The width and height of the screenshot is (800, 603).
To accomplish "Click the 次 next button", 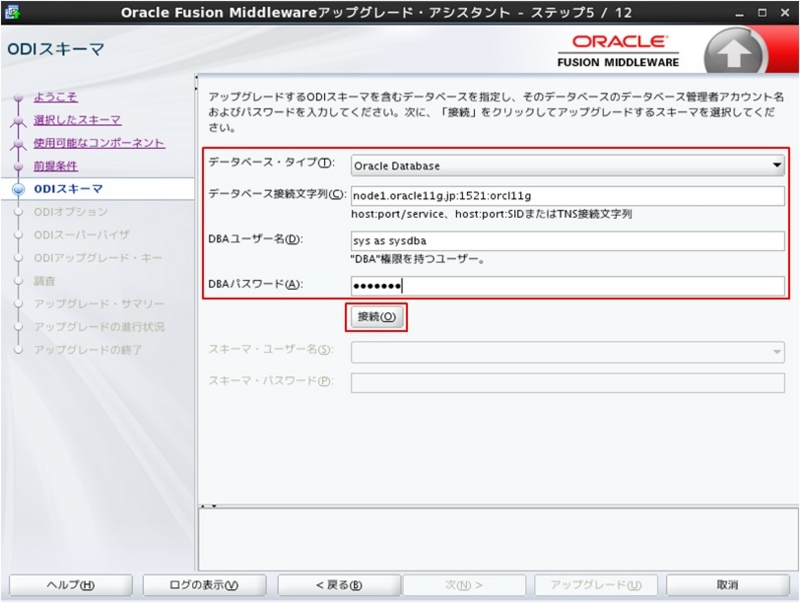I will coord(464,585).
